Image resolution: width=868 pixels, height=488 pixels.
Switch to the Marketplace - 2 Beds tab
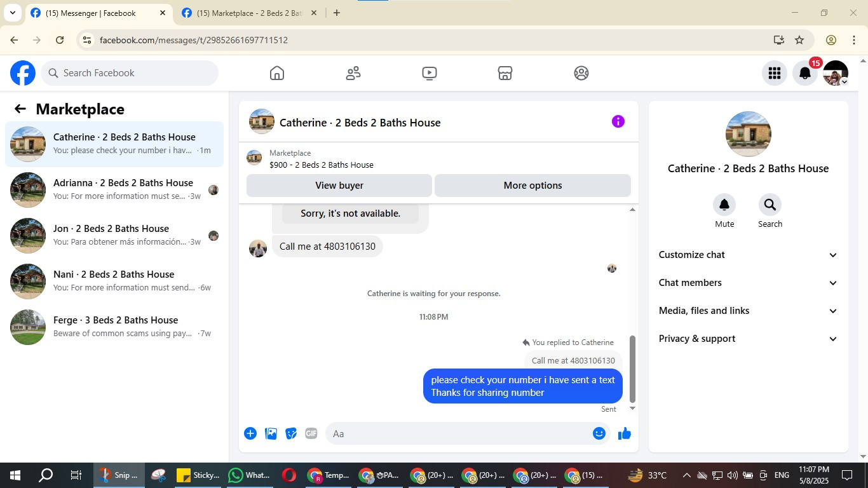point(249,13)
